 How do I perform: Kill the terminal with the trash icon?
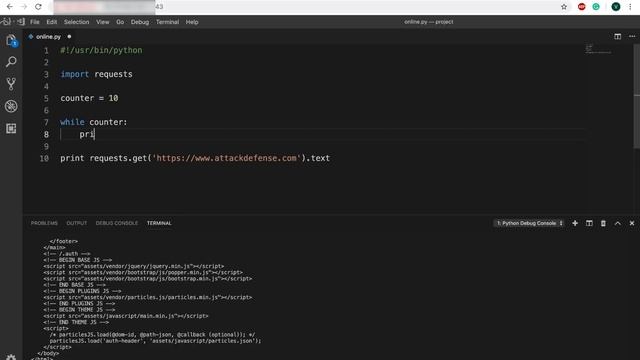[x=603, y=223]
